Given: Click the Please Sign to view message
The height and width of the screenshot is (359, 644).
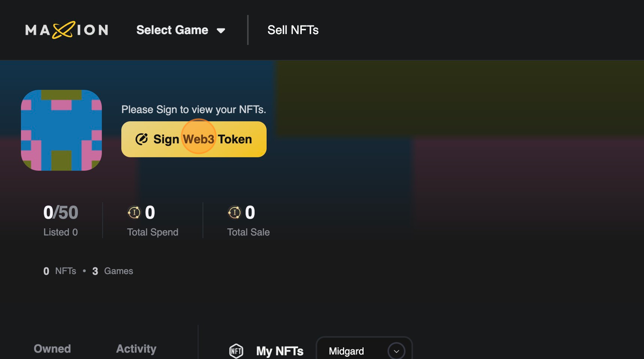Looking at the screenshot, I should tap(194, 110).
